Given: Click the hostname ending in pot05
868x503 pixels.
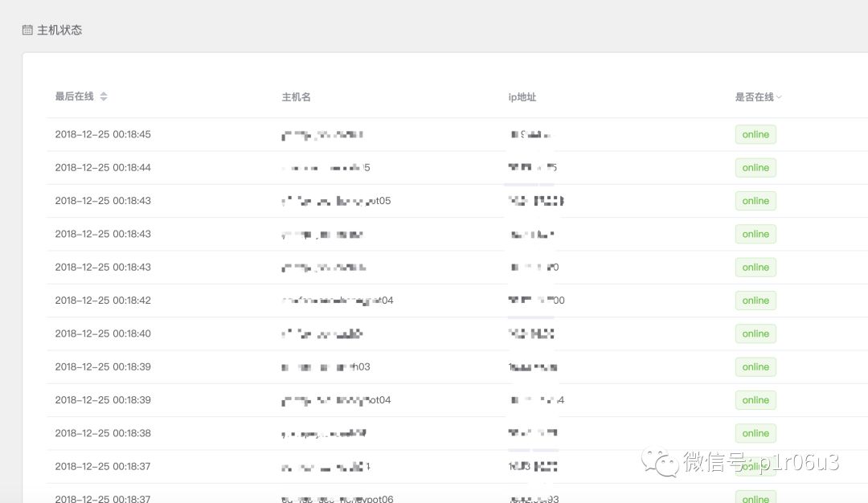Looking at the screenshot, I should point(336,201).
